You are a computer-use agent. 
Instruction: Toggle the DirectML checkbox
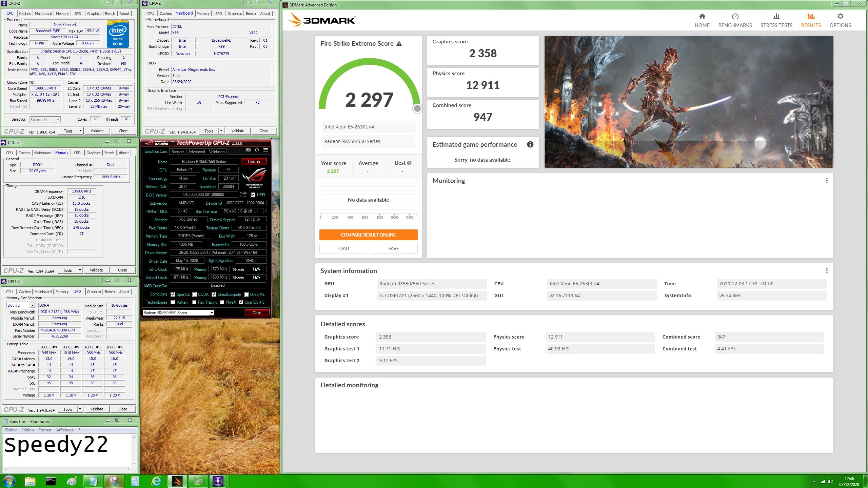[246, 294]
